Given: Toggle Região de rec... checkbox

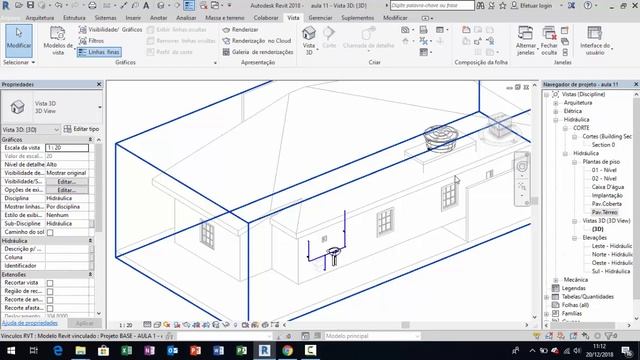Looking at the screenshot, I should [x=50, y=292].
